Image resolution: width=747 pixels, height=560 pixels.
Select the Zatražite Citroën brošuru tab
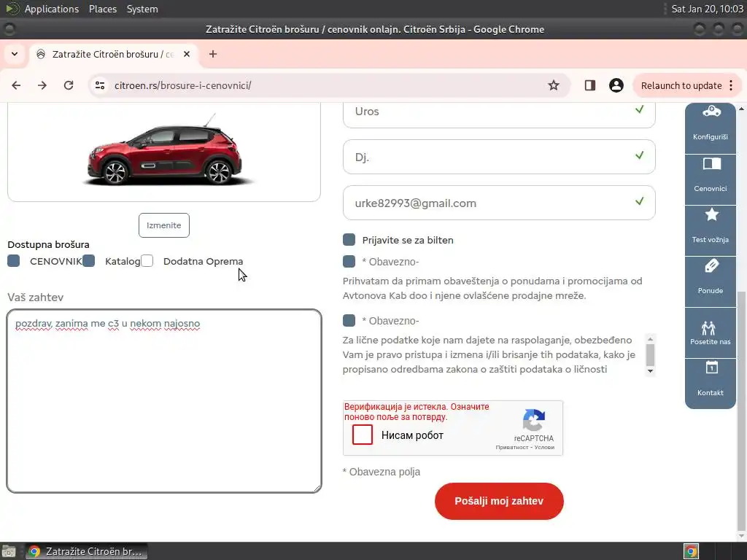pos(113,54)
